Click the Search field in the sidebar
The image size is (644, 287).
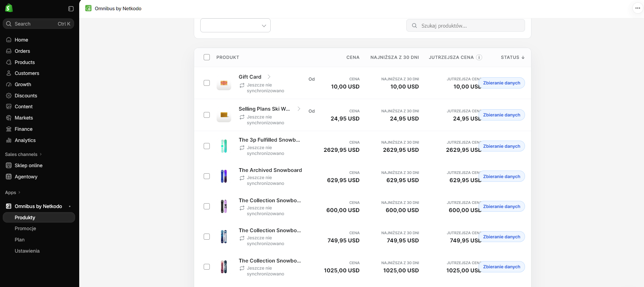point(38,24)
